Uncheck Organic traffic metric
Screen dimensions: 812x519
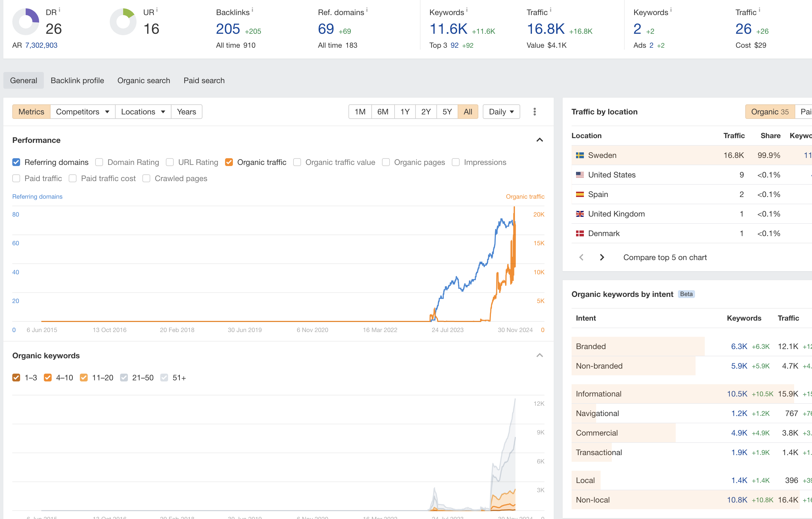tap(229, 162)
